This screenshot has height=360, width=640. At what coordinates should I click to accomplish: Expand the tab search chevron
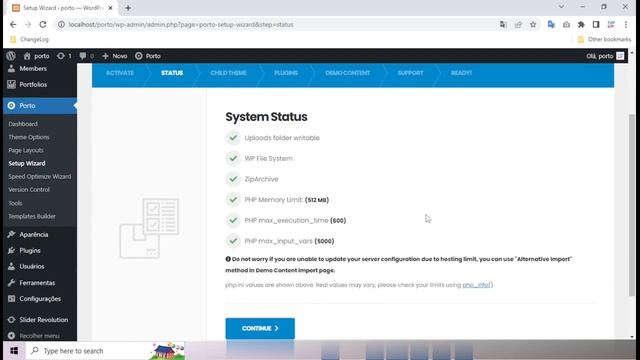point(561,7)
